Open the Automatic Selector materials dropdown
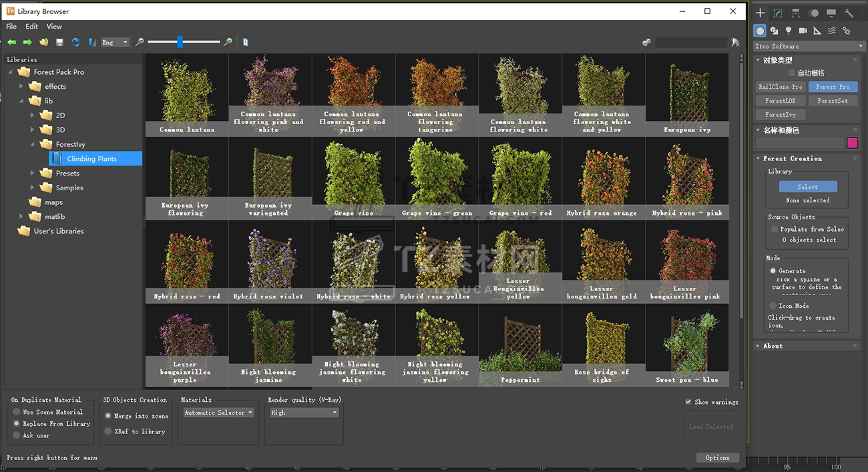868x472 pixels. [219, 413]
